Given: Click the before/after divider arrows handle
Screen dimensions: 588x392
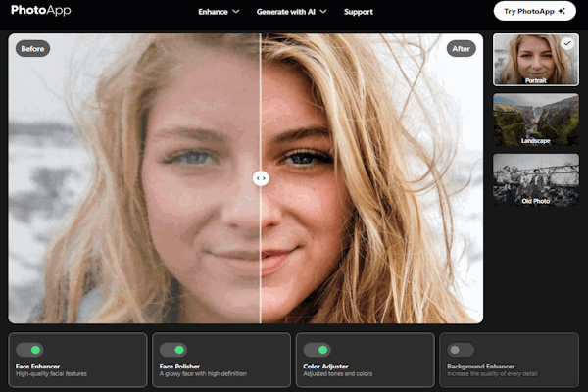Looking at the screenshot, I should (x=261, y=178).
